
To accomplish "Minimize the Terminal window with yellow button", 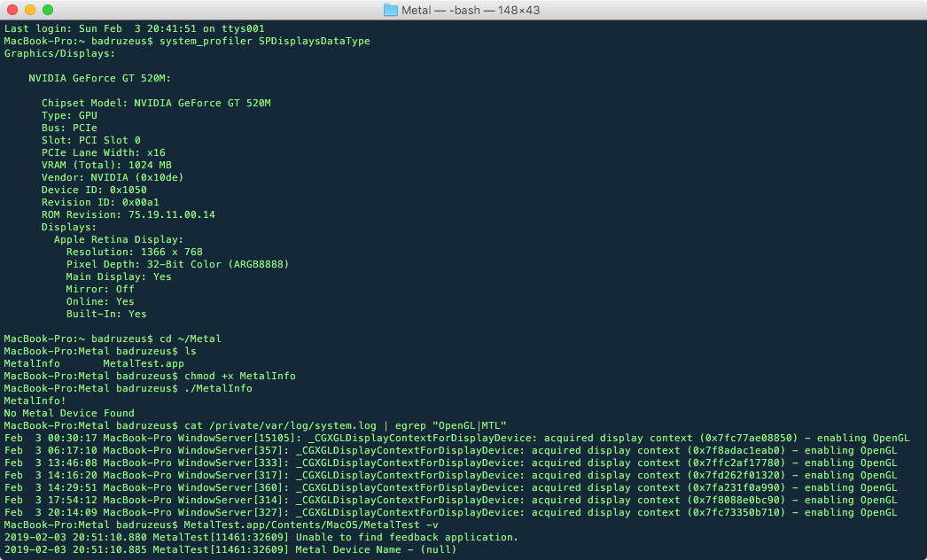I will 30,10.
